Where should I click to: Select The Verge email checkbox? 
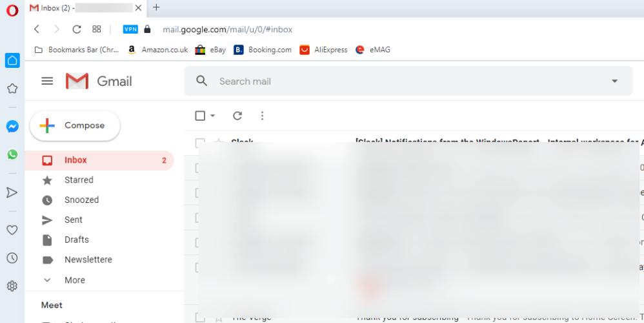click(x=199, y=317)
